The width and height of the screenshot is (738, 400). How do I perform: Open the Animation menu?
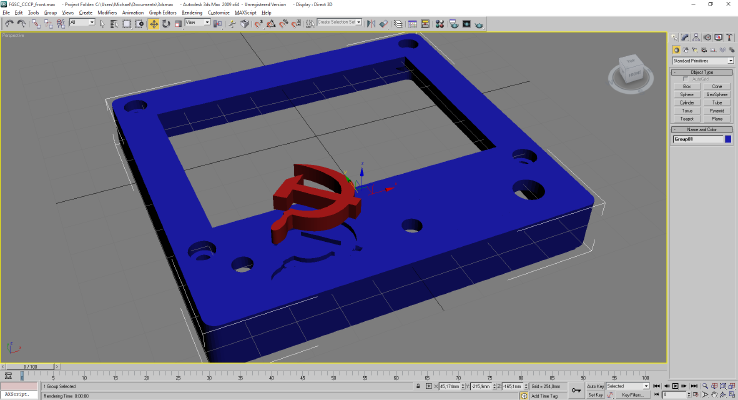pos(133,13)
